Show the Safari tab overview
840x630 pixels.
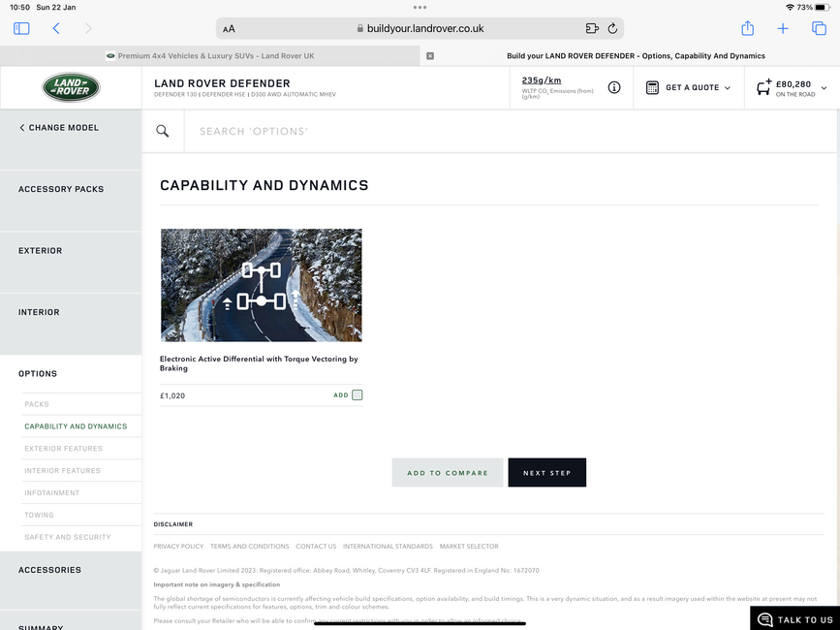[819, 28]
